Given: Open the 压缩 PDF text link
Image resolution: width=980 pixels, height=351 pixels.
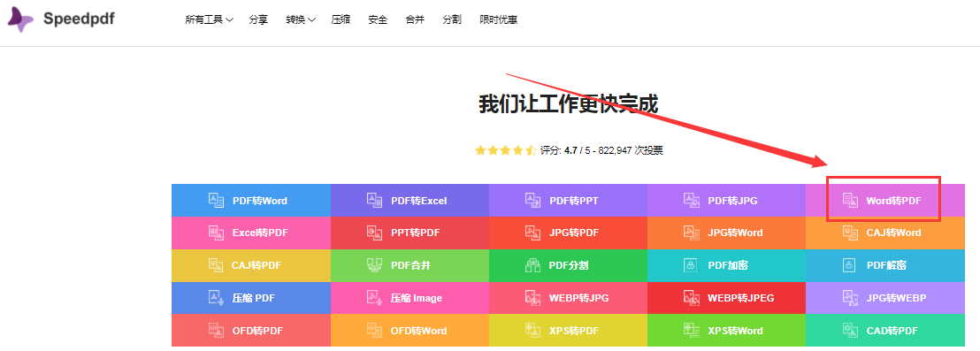Looking at the screenshot, I should 255,299.
